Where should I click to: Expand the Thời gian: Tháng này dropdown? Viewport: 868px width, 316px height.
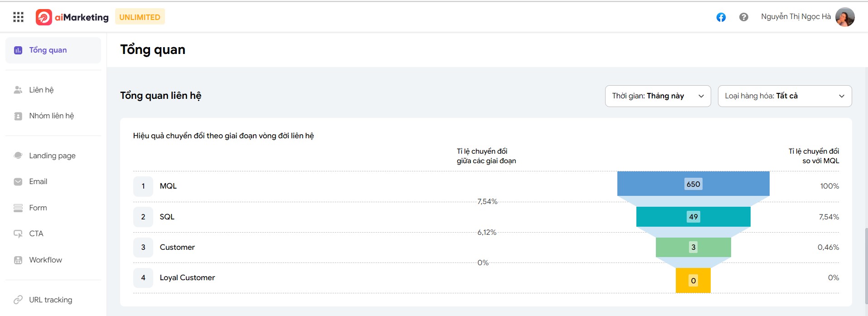click(658, 96)
